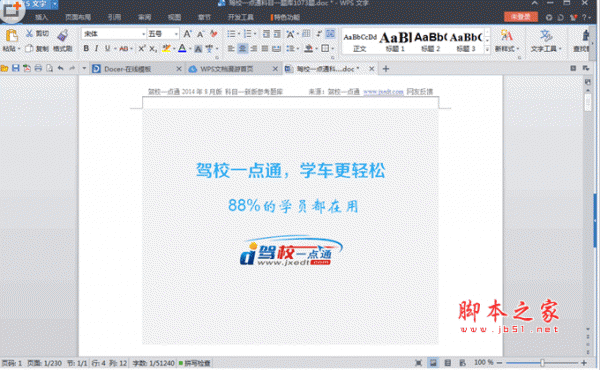Clear formatting with the eraser icon
The width and height of the screenshot is (600, 370).
tap(214, 34)
